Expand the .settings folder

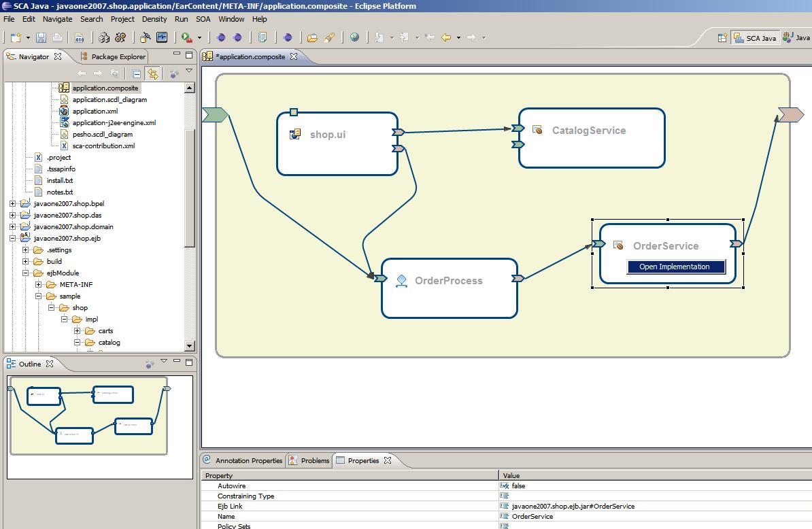[25, 250]
